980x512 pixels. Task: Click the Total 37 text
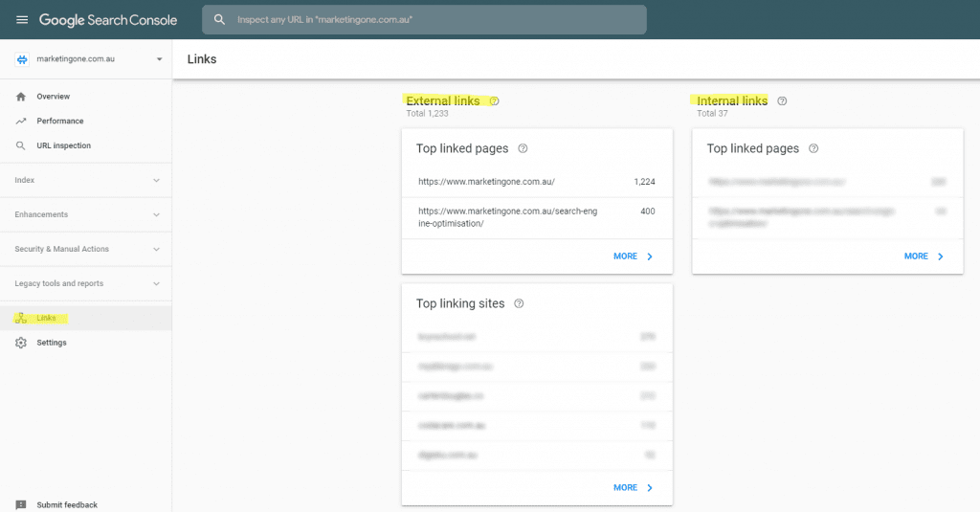click(712, 113)
